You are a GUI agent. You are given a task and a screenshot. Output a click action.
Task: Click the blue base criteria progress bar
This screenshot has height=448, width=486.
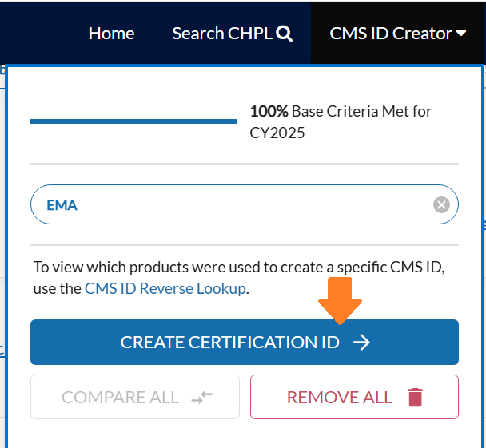[133, 121]
